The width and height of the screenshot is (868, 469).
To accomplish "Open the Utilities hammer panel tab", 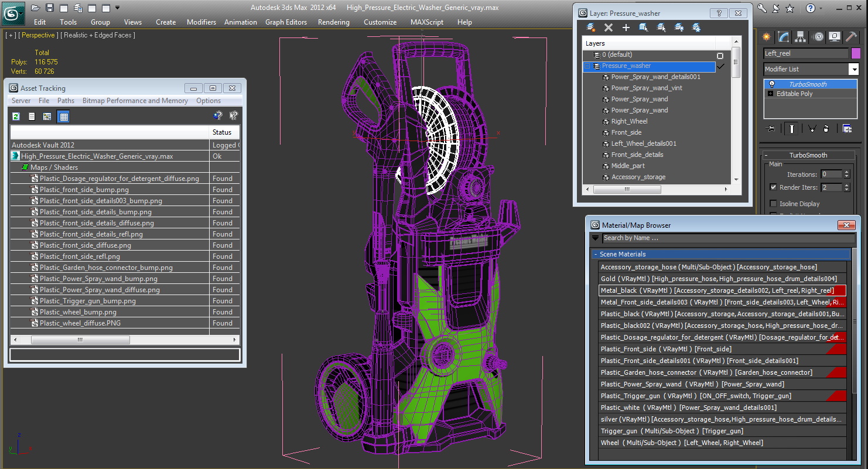I will pos(852,37).
